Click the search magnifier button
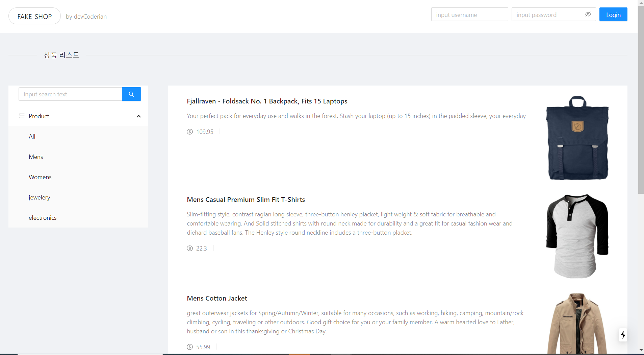 tap(131, 94)
